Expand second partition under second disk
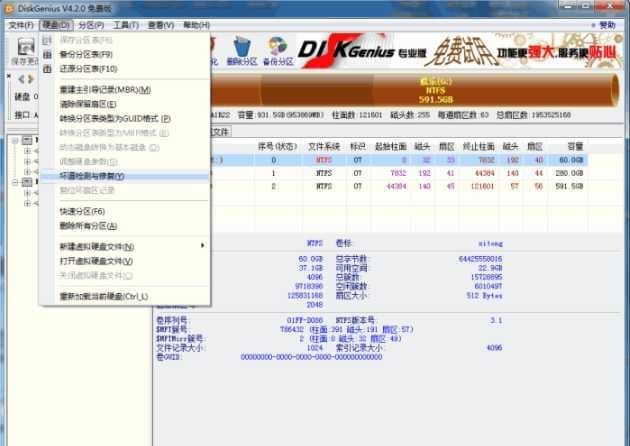 click(27, 203)
